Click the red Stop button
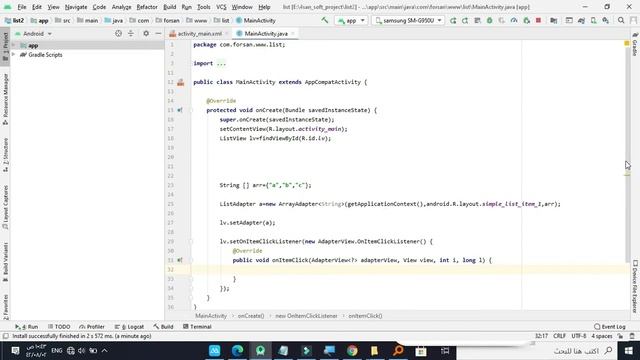640x360 pixels. (x=538, y=20)
